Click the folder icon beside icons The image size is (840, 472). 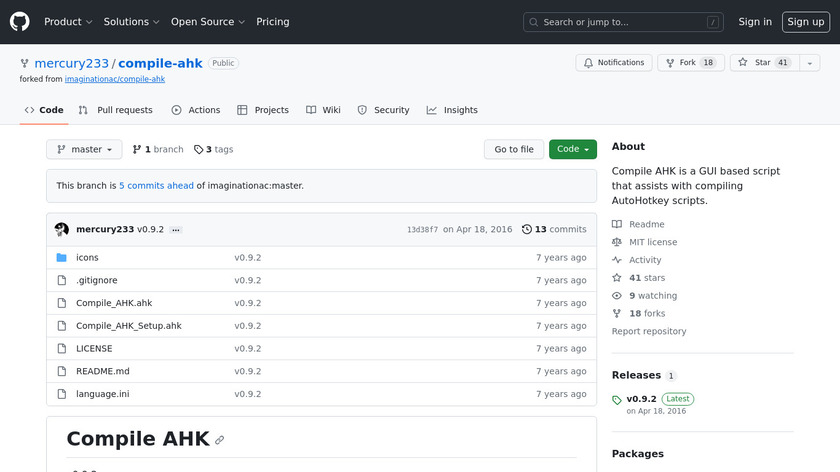tap(62, 258)
